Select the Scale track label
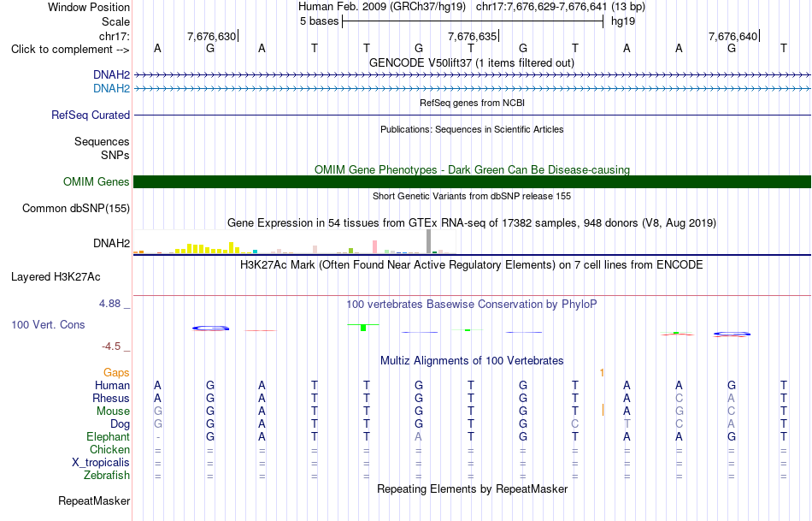812x521 pixels. (x=115, y=21)
